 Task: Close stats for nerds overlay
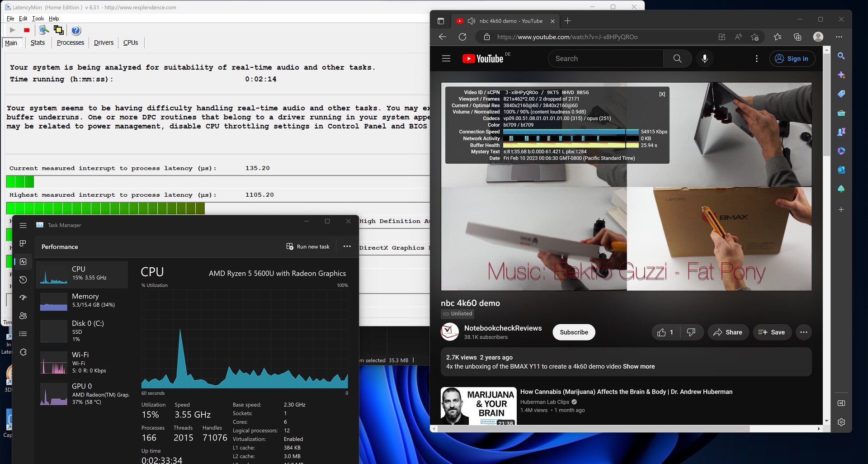[662, 94]
